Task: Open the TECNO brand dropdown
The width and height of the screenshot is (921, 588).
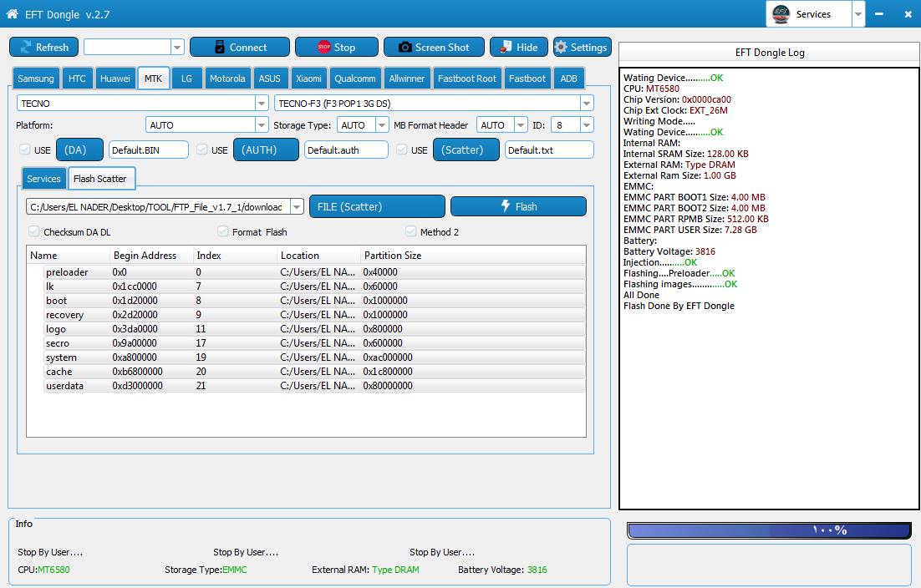Action: 262,104
